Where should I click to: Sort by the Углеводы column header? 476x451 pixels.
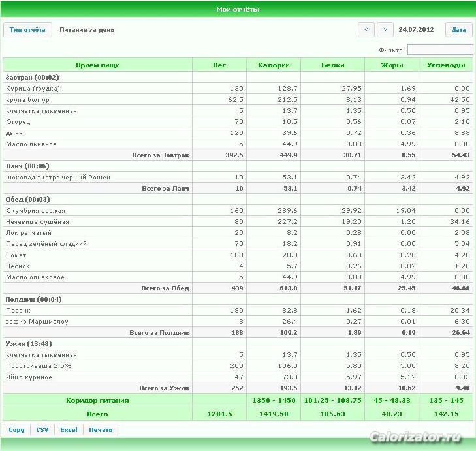click(446, 65)
